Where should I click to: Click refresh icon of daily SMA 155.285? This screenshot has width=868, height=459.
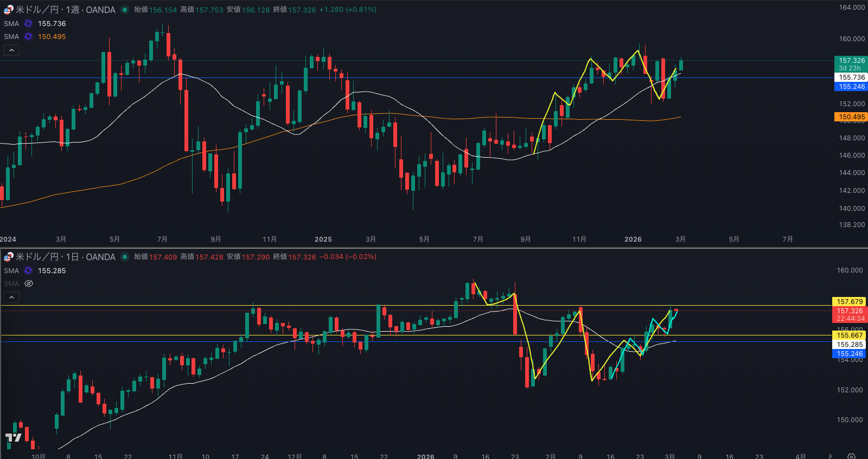[x=28, y=271]
